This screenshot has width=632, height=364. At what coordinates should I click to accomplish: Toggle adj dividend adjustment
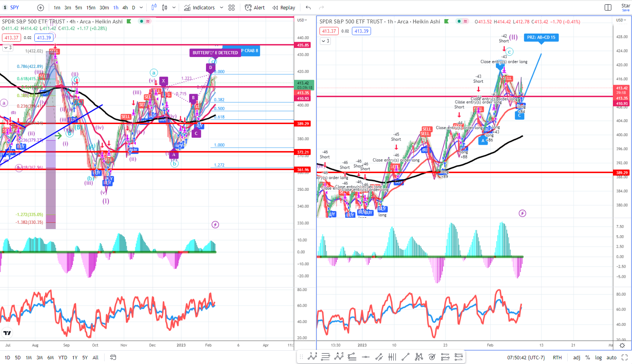[577, 357]
